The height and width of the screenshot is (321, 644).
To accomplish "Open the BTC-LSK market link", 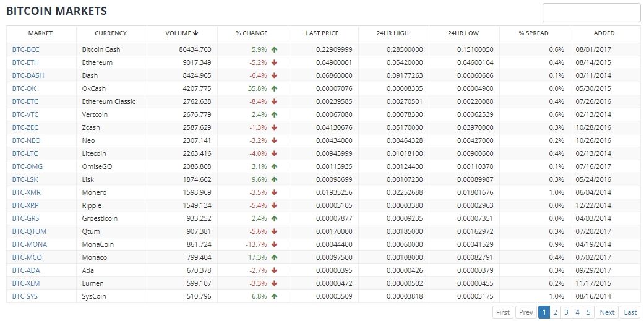I will (25, 180).
